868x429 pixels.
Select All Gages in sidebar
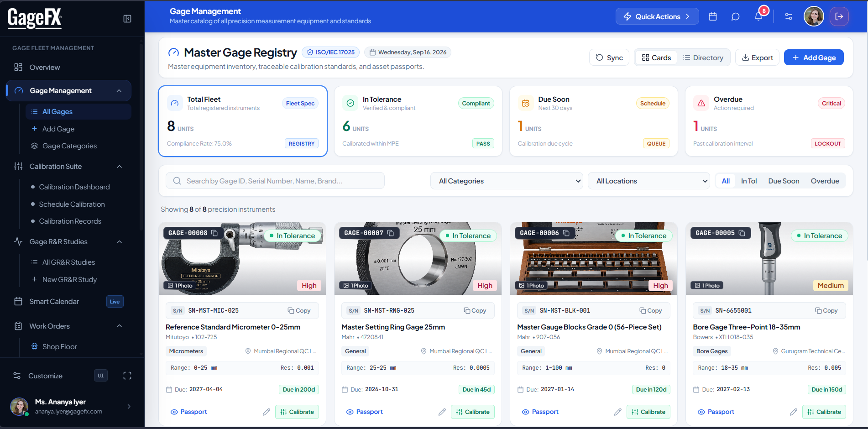pyautogui.click(x=78, y=112)
